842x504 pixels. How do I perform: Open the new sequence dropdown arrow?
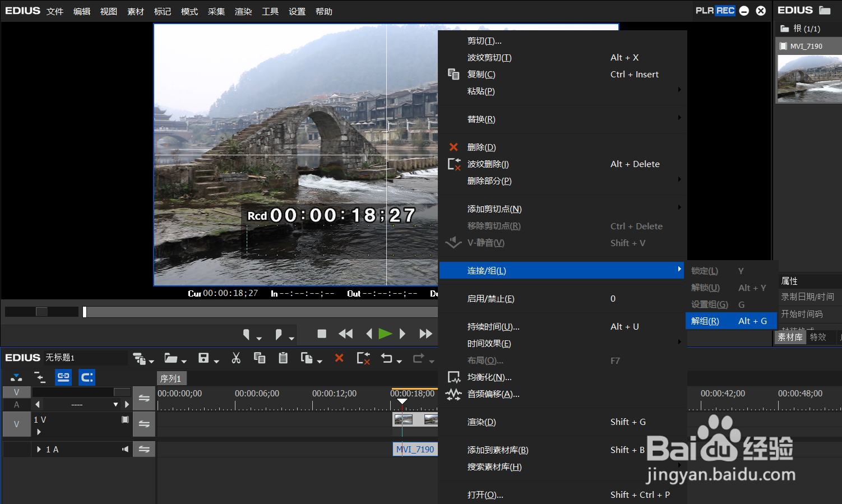(151, 362)
